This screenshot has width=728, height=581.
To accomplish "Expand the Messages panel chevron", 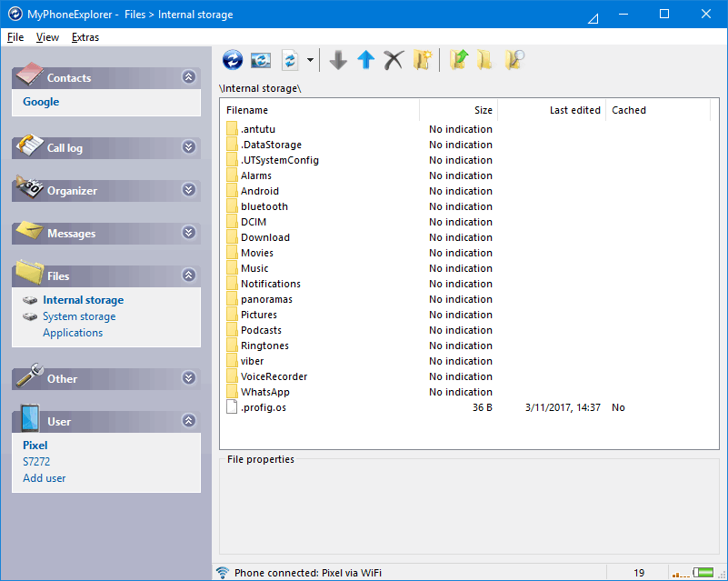I will [188, 232].
